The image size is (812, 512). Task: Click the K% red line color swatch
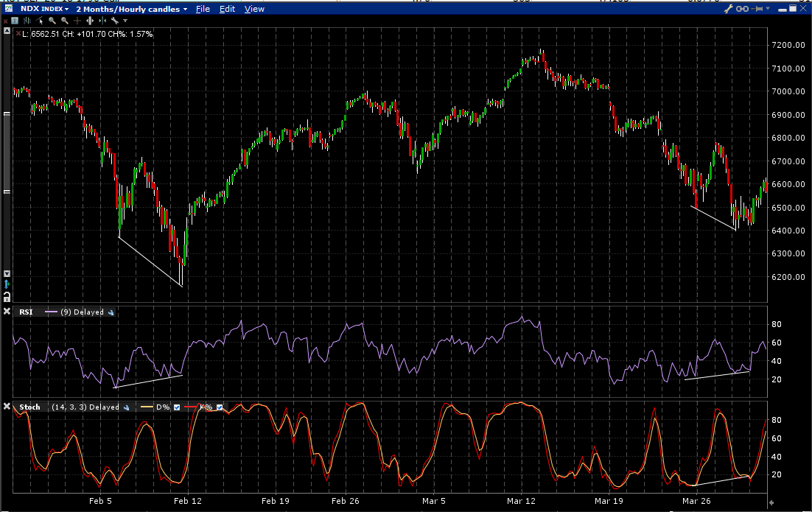191,407
